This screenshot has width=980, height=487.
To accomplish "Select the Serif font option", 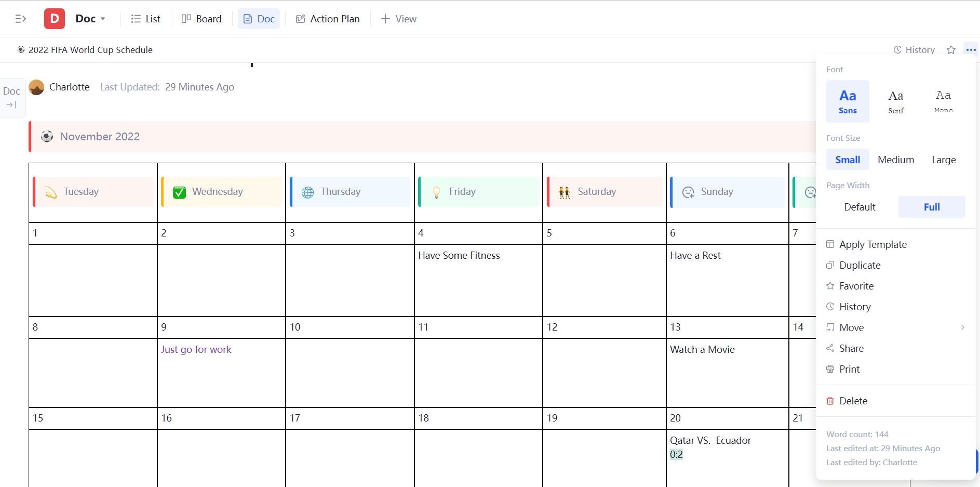I will click(x=896, y=101).
